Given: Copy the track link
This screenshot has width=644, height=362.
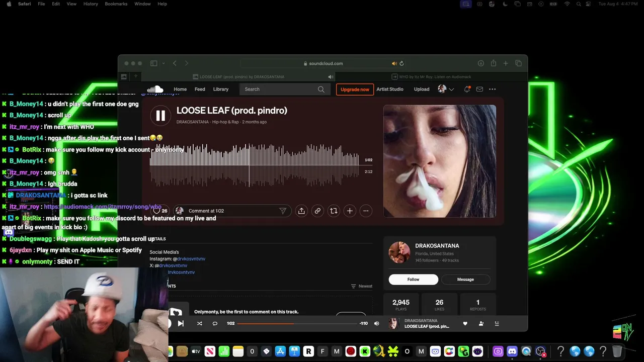Looking at the screenshot, I should click(317, 211).
